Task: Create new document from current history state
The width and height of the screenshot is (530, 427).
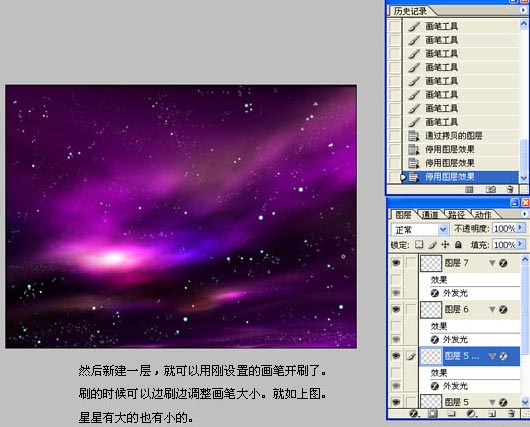Action: click(469, 189)
